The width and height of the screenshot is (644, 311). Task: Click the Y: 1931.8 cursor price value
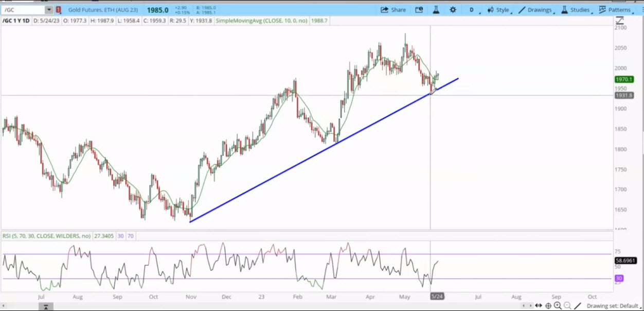coord(200,21)
